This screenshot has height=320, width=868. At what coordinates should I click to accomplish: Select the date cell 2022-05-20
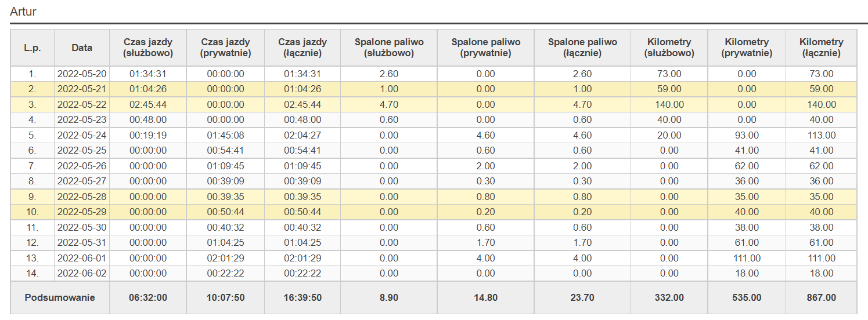82,74
